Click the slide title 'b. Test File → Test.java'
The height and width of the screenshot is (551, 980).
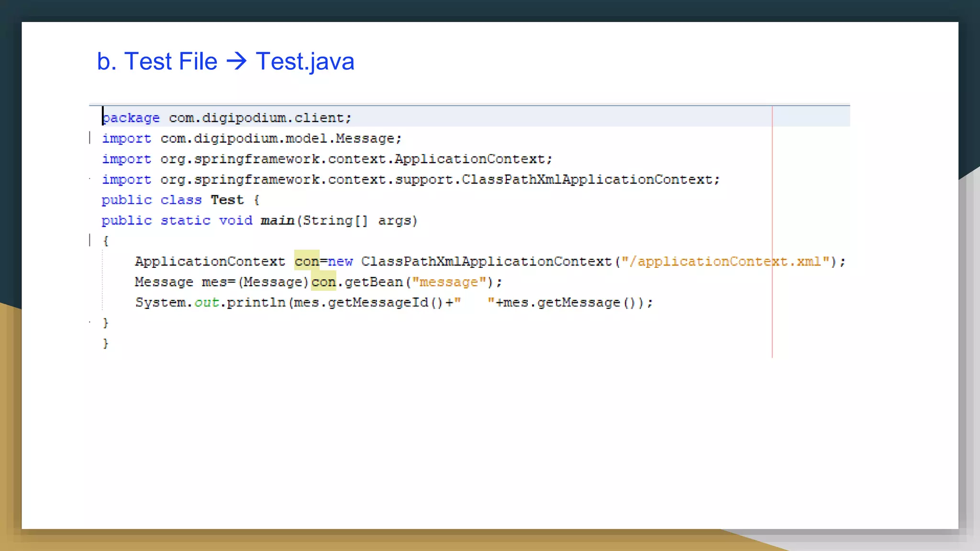(x=225, y=61)
